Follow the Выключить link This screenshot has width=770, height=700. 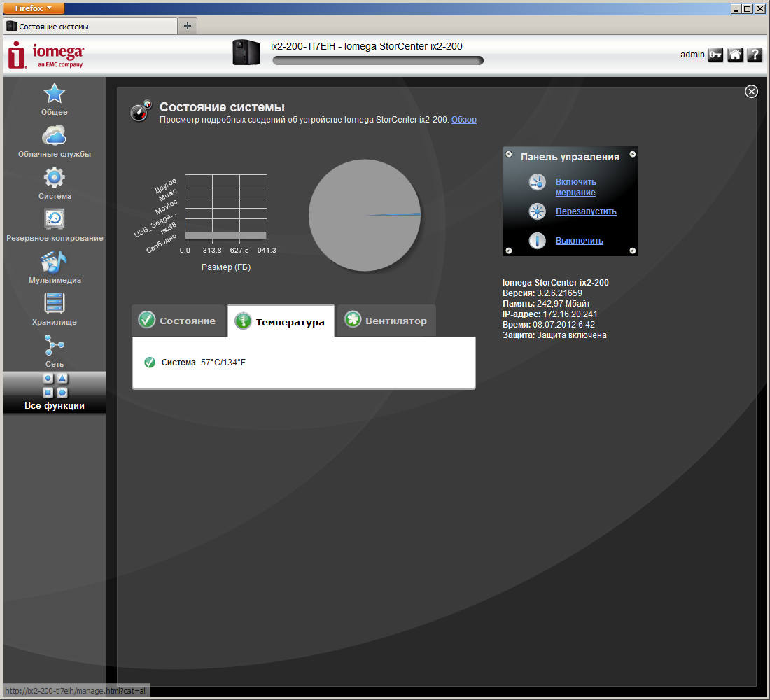[x=580, y=241]
